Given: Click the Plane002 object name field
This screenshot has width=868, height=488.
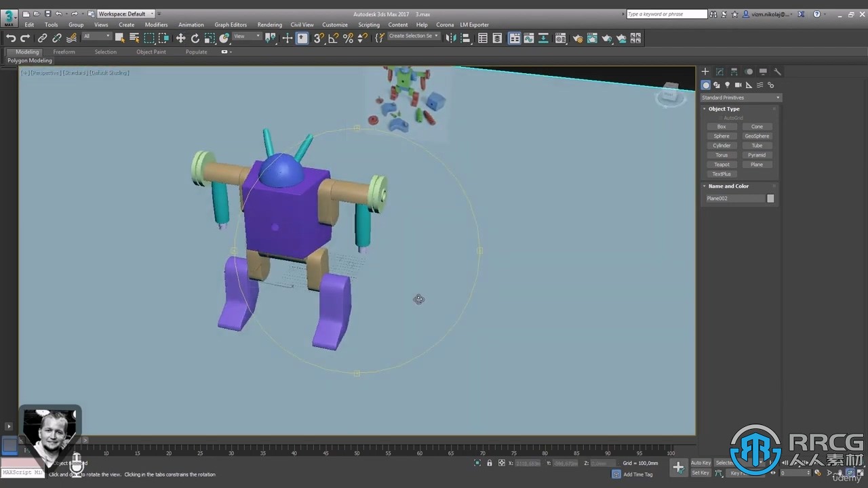Looking at the screenshot, I should [x=735, y=199].
